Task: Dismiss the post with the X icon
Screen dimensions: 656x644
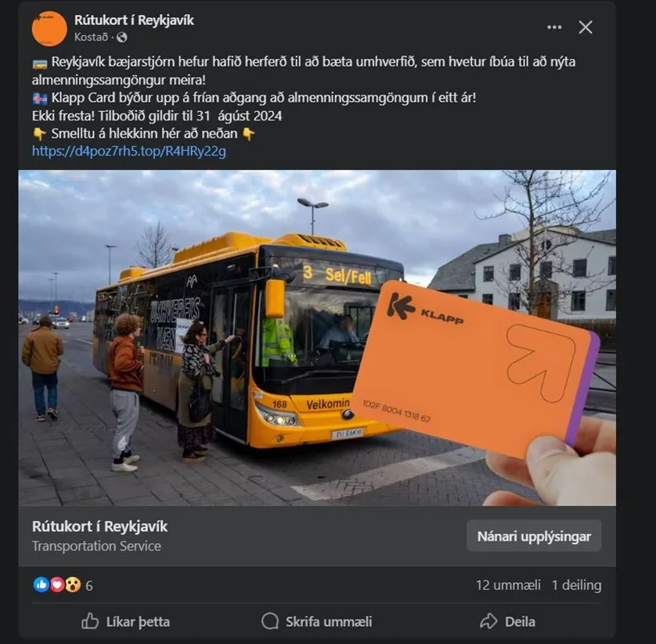Action: [x=586, y=27]
